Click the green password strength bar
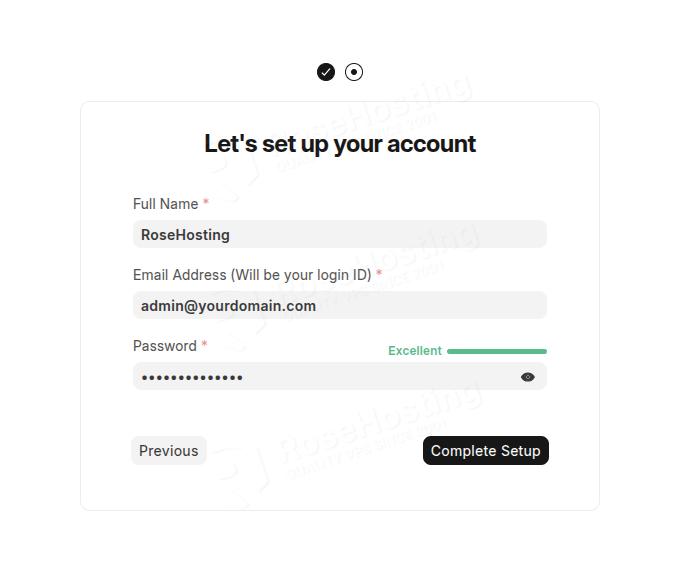The width and height of the screenshot is (697, 572). click(497, 351)
